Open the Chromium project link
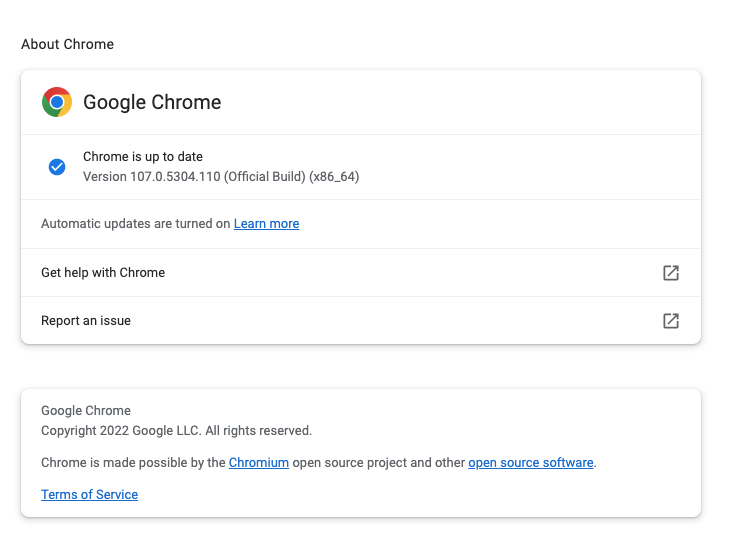The image size is (756, 547). [259, 463]
